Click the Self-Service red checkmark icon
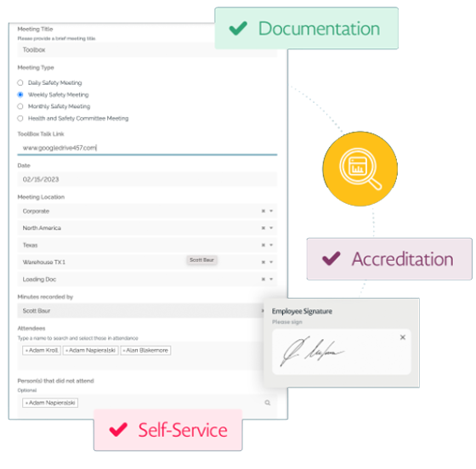Image resolution: width=476 pixels, height=469 pixels. tap(118, 430)
